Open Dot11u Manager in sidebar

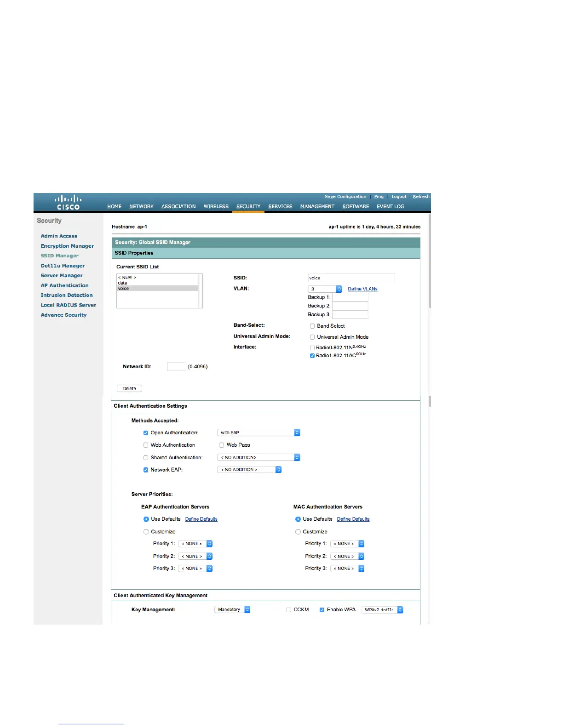(63, 266)
